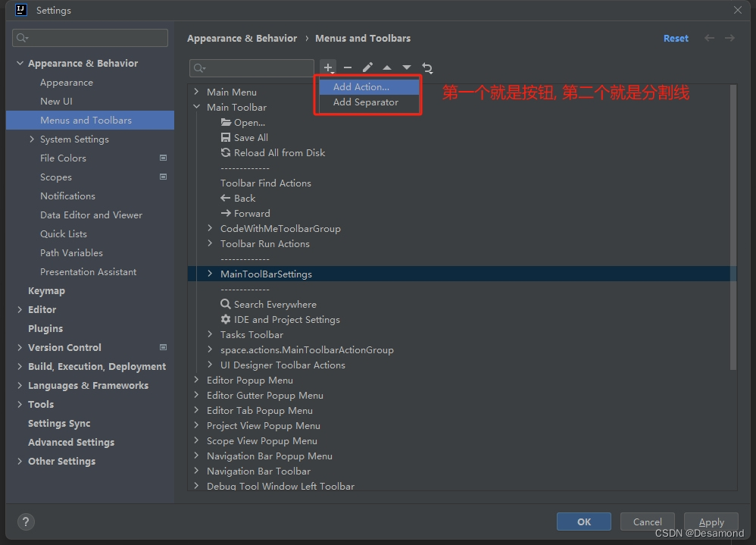The width and height of the screenshot is (756, 545).
Task: Expand Editor Popup Menu node
Action: click(196, 380)
